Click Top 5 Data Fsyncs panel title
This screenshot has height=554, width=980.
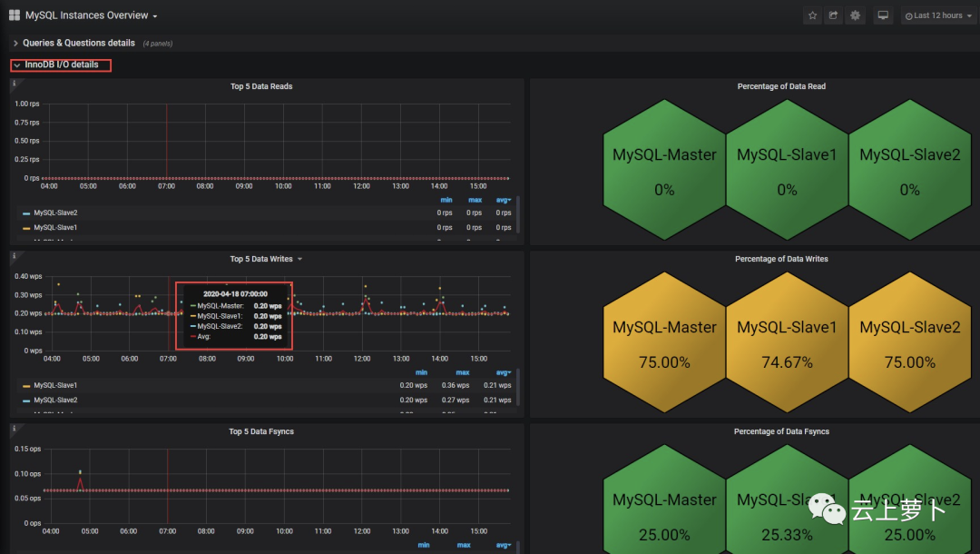[x=261, y=431]
